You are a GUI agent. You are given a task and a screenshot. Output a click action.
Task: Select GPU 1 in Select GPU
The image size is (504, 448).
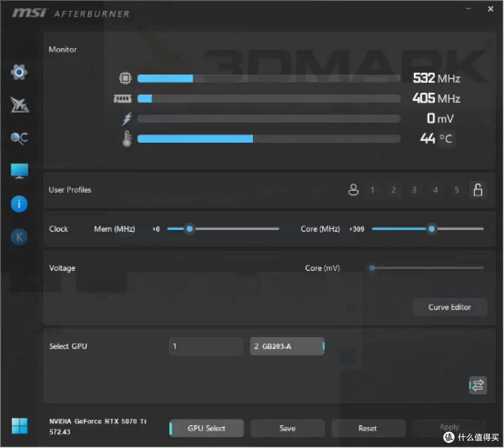tap(206, 346)
